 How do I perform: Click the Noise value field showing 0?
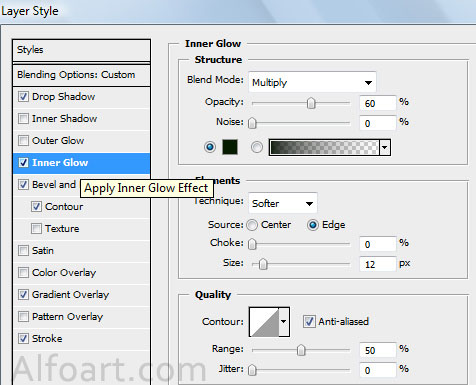click(378, 123)
